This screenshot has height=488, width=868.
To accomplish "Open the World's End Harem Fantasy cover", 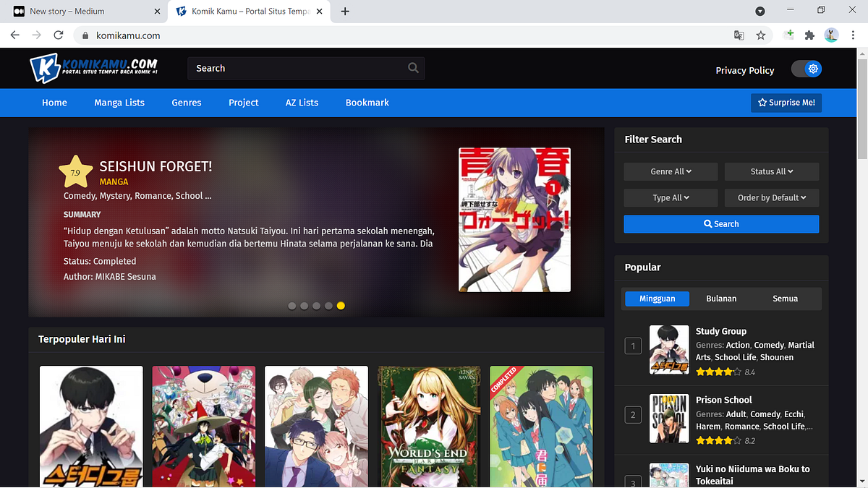I will (430, 427).
